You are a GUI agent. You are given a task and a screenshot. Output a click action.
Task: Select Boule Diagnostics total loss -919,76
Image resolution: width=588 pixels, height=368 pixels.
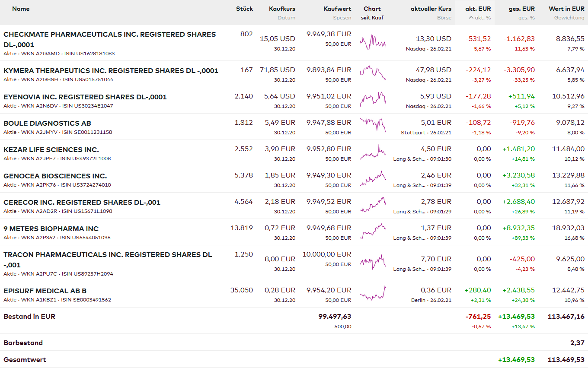pos(522,123)
